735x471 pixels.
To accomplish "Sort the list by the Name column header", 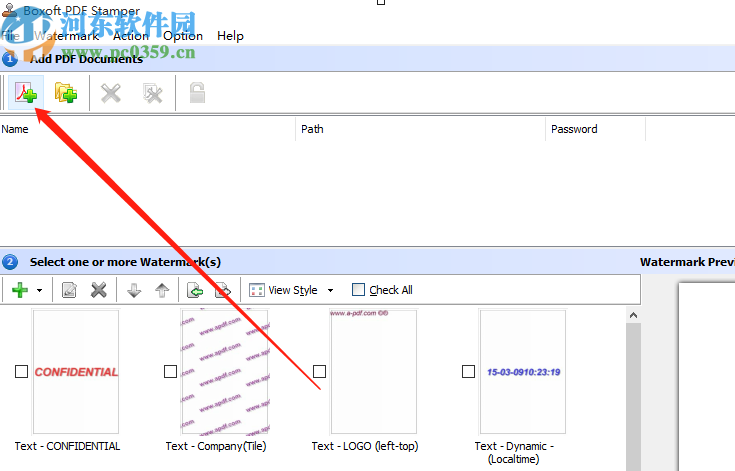I will pos(148,129).
